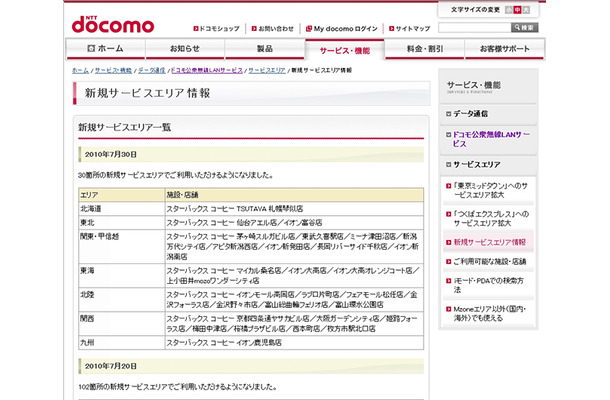610x400 pixels.
Task: Click the 新規サービスエリア情報 page title
Action: click(x=147, y=93)
